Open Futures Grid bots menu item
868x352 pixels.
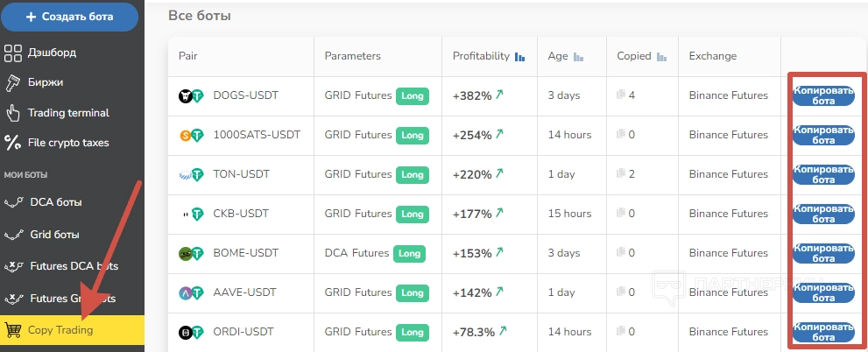[x=72, y=299]
